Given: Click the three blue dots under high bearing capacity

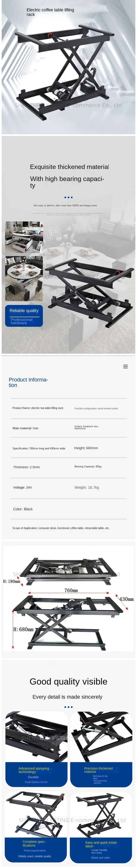Looking at the screenshot, I should (x=68, y=198).
